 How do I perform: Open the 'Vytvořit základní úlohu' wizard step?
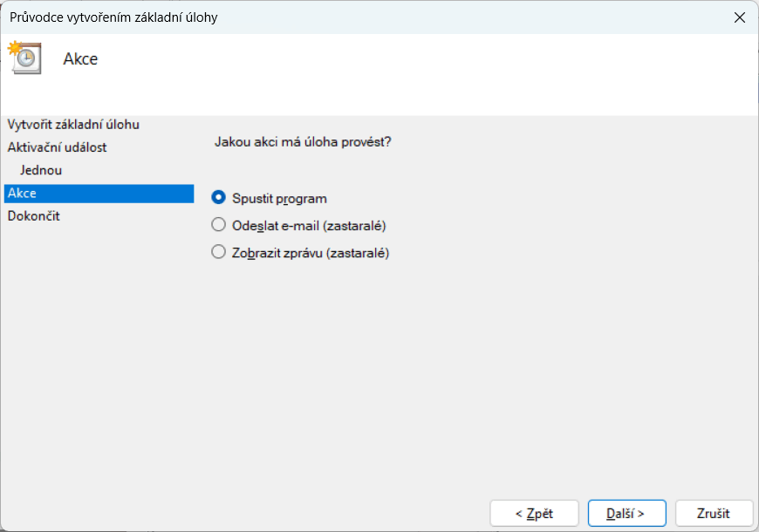(73, 125)
